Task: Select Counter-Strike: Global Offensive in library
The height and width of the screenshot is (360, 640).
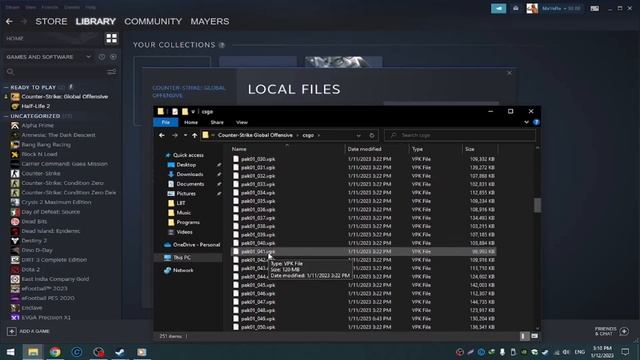Action: coord(64,97)
